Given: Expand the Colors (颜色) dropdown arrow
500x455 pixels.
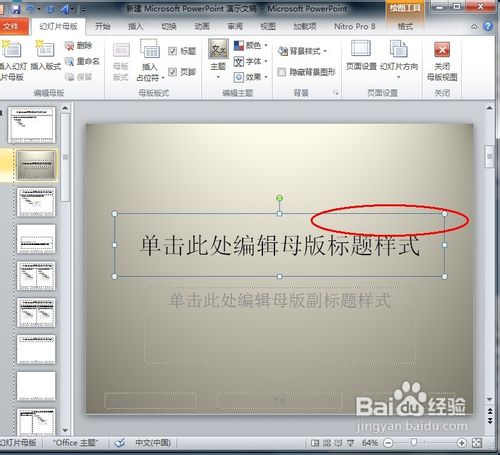Looking at the screenshot, I should pos(266,45).
